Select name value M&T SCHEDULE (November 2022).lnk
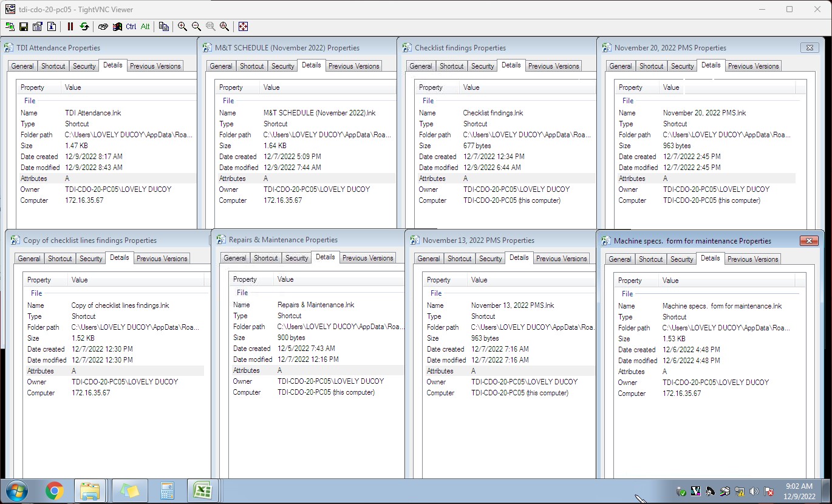This screenshot has height=504, width=832. pyautogui.click(x=319, y=113)
